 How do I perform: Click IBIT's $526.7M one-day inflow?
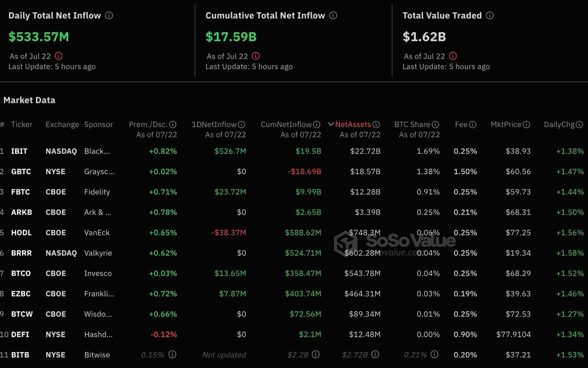[x=230, y=151]
